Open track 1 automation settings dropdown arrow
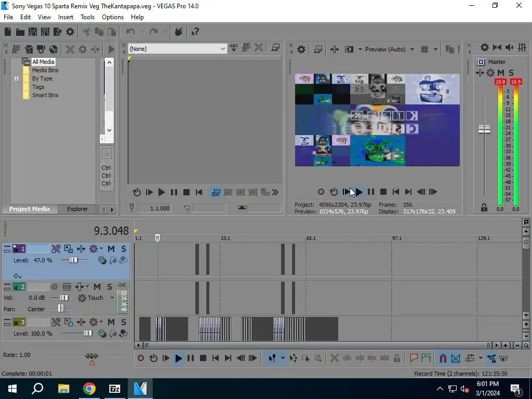Image resolution: width=532 pixels, height=399 pixels. tap(101, 249)
